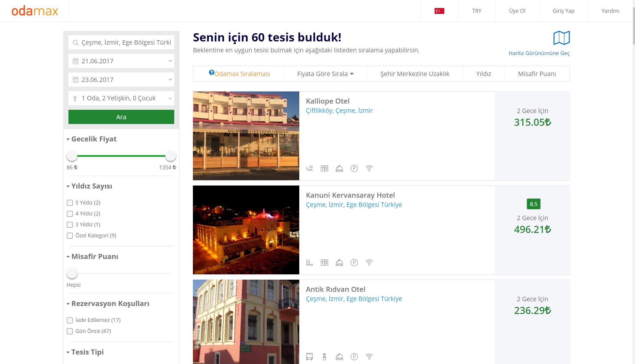Tick the 5 Yıldız checkbox
Image resolution: width=635 pixels, height=364 pixels.
pyautogui.click(x=70, y=203)
